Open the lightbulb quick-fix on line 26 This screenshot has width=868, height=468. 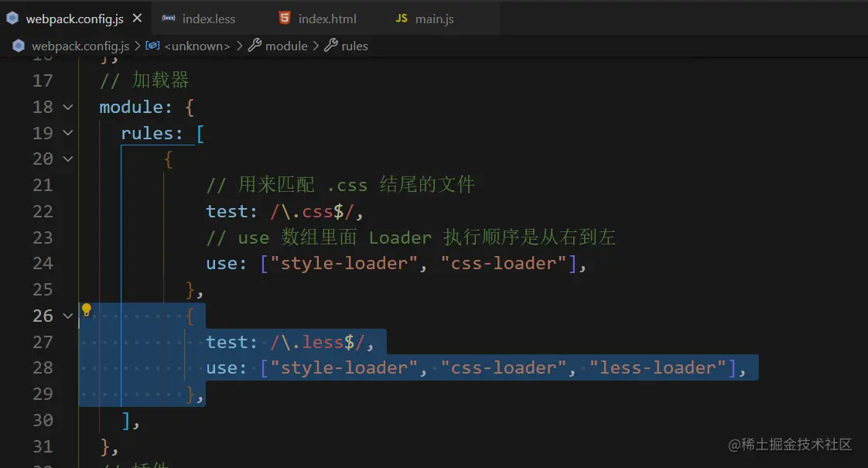tap(87, 309)
